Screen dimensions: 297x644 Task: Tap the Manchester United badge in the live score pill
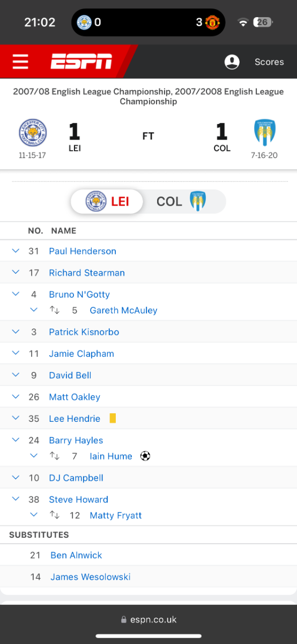pyautogui.click(x=213, y=22)
